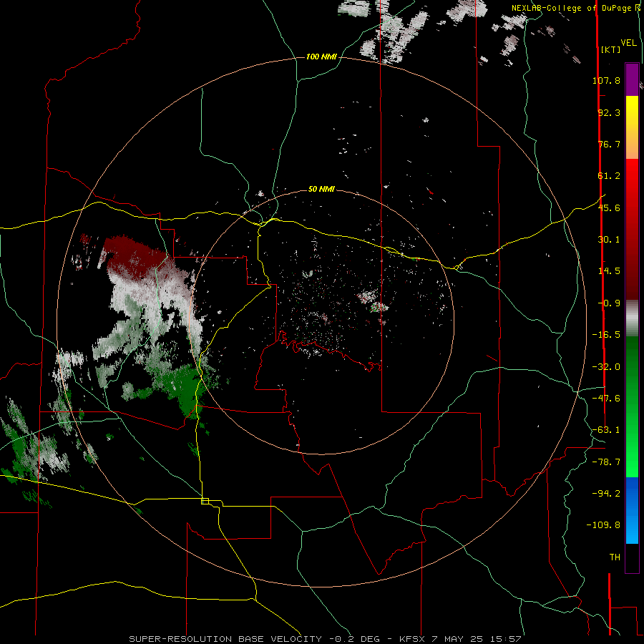
Task: Click the 45.6 legend value
Action: click(609, 208)
